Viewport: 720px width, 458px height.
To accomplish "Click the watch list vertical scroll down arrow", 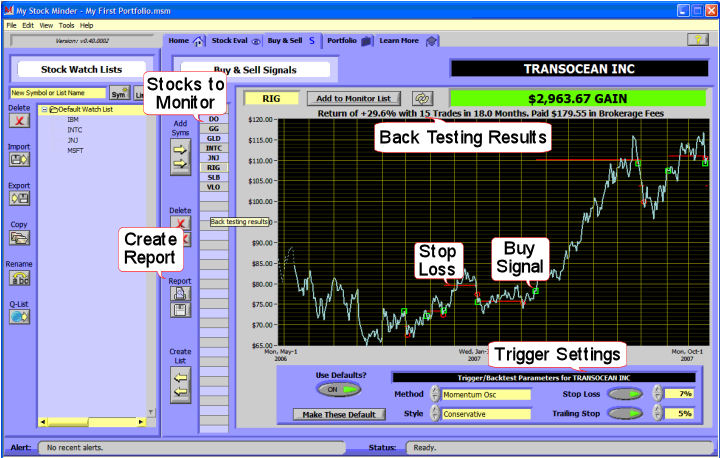I will [151, 412].
